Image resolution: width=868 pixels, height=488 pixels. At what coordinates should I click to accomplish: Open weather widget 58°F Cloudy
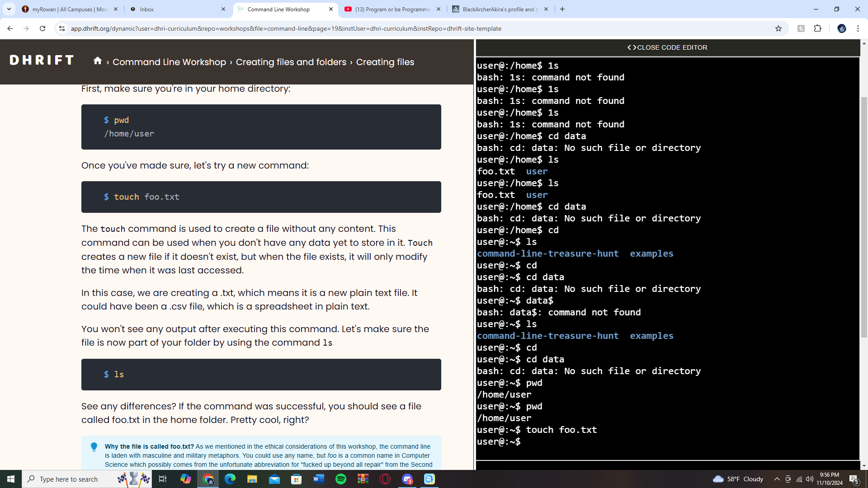(x=738, y=479)
